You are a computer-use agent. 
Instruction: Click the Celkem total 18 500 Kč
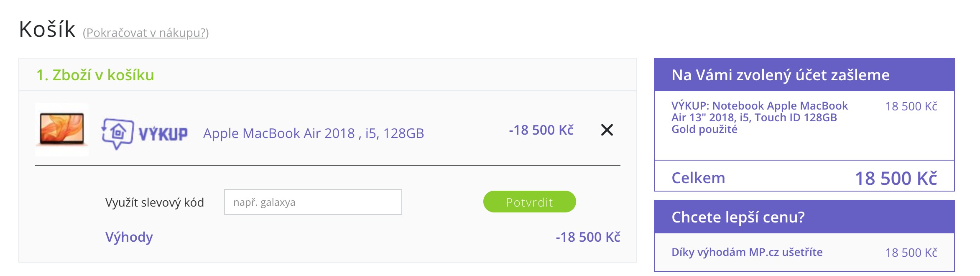point(896,178)
